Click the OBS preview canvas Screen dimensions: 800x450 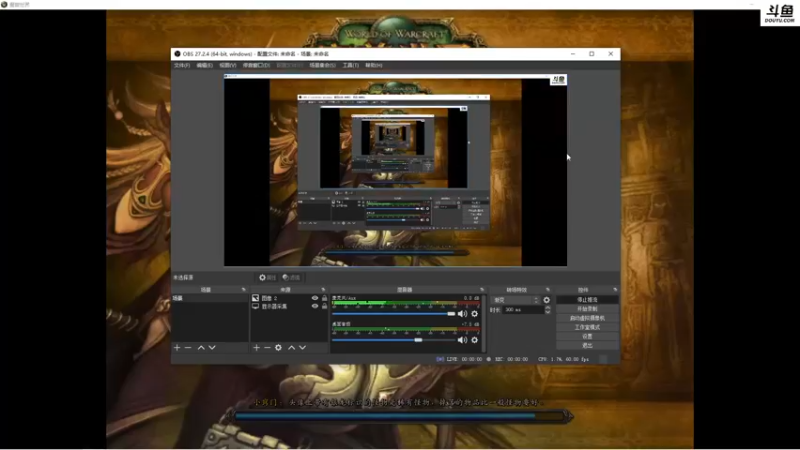coord(395,170)
